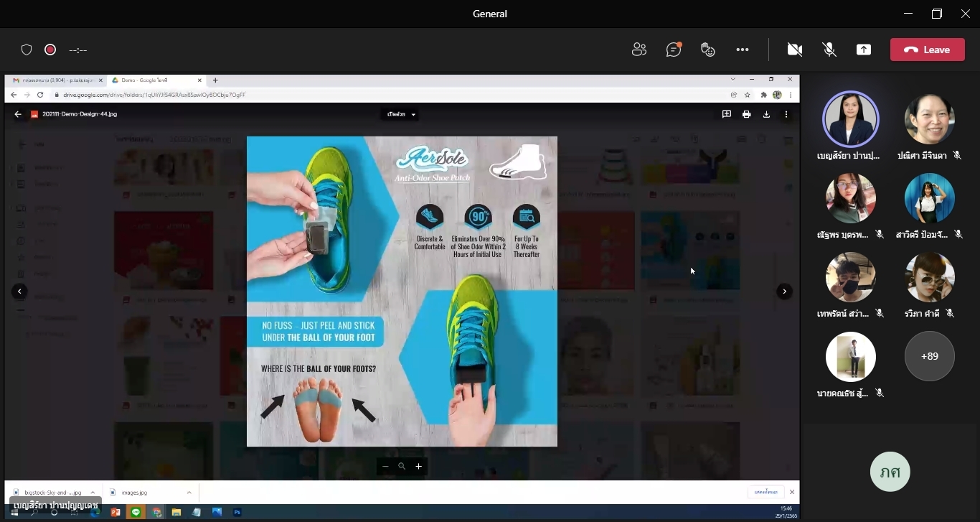Open more actions ellipsis in Teams toolbar
The width and height of the screenshot is (980, 522).
[743, 50]
